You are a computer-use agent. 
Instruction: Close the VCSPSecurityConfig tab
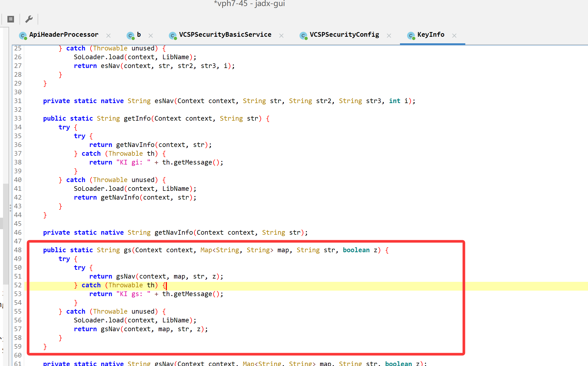(x=389, y=36)
